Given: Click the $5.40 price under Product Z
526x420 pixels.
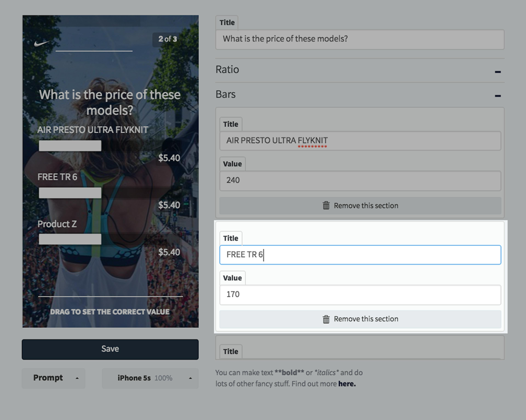Looking at the screenshot, I should click(x=169, y=252).
